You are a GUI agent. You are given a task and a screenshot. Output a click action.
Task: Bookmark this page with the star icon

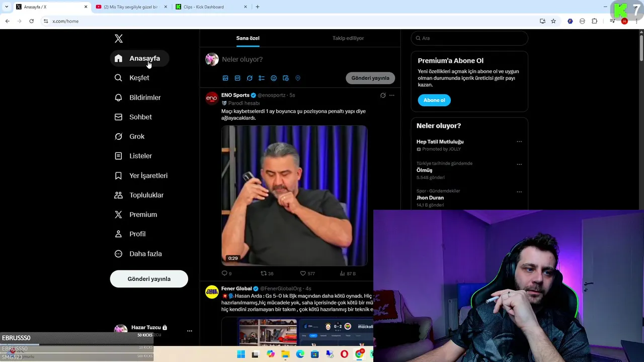[x=553, y=21]
